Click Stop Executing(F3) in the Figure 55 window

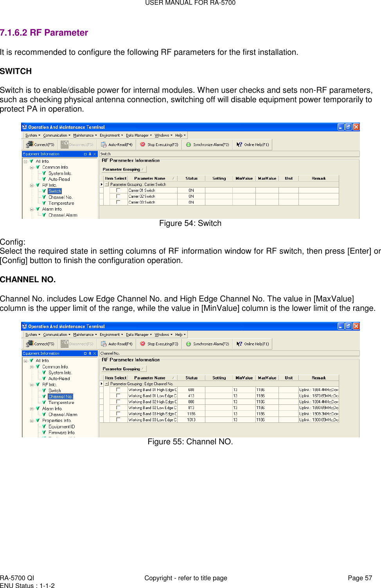[x=159, y=344]
